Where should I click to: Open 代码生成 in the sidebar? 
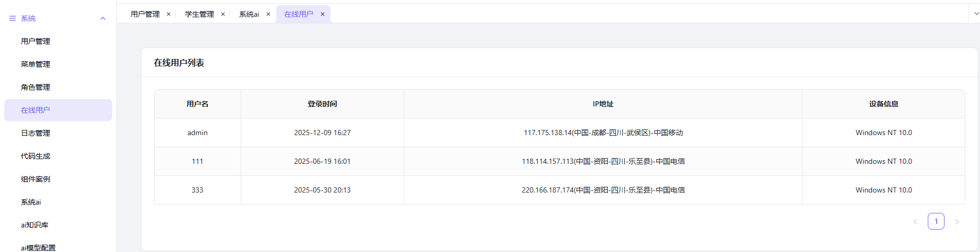(x=36, y=156)
